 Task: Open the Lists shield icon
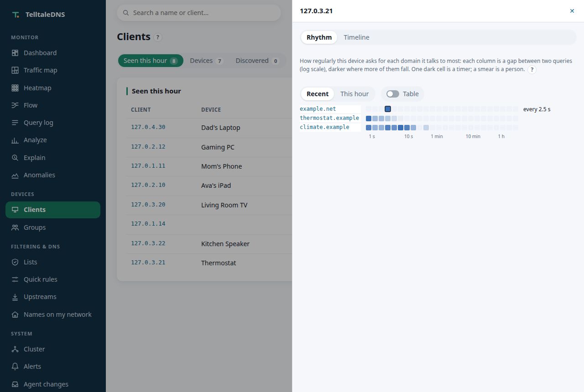pos(15,262)
